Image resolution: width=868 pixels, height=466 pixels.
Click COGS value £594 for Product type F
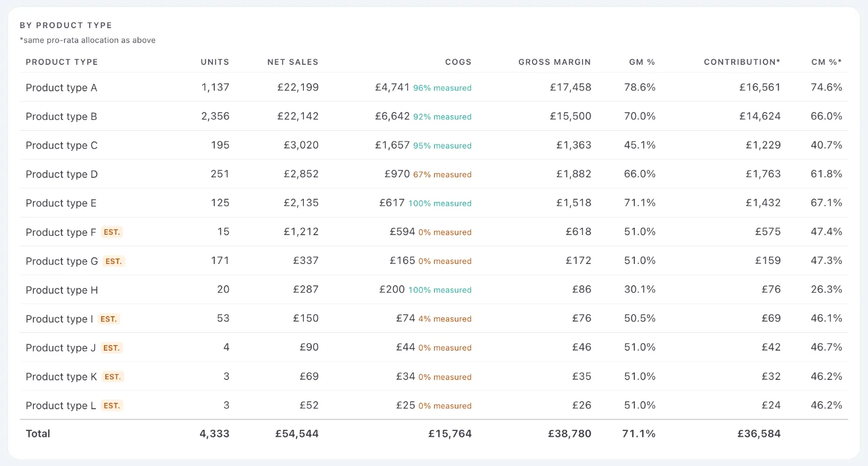tap(402, 232)
